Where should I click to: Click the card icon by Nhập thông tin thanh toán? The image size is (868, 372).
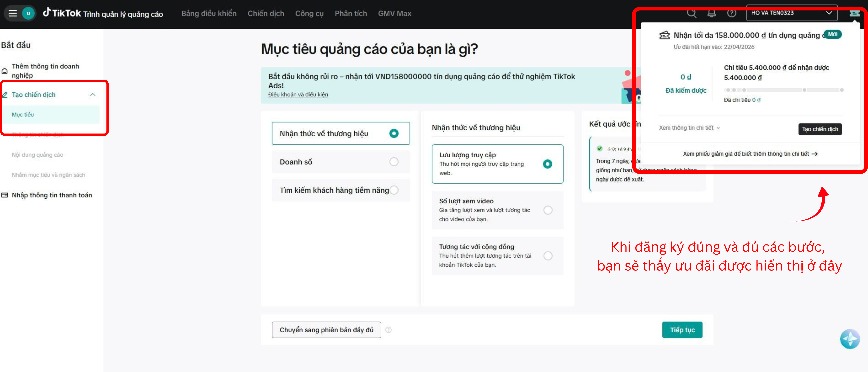click(x=4, y=195)
